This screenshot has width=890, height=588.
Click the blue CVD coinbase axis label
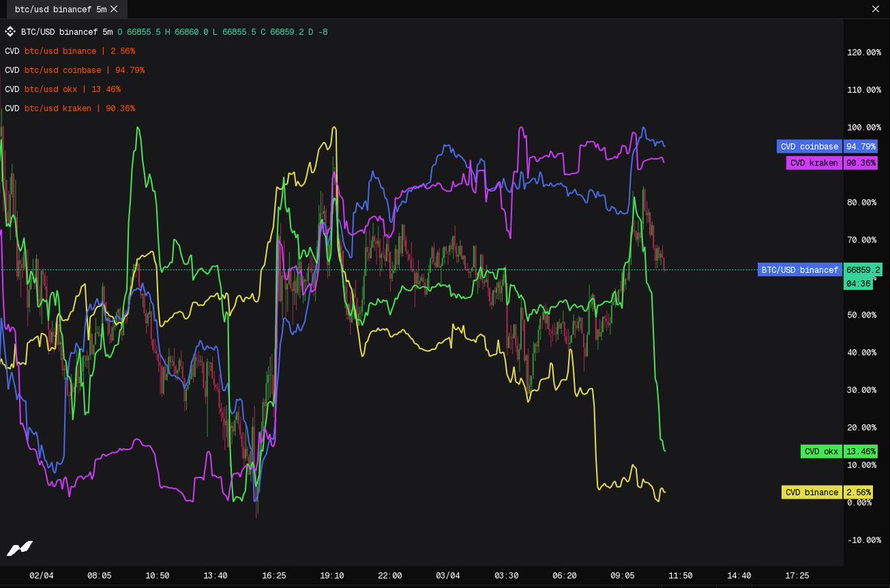[809, 147]
